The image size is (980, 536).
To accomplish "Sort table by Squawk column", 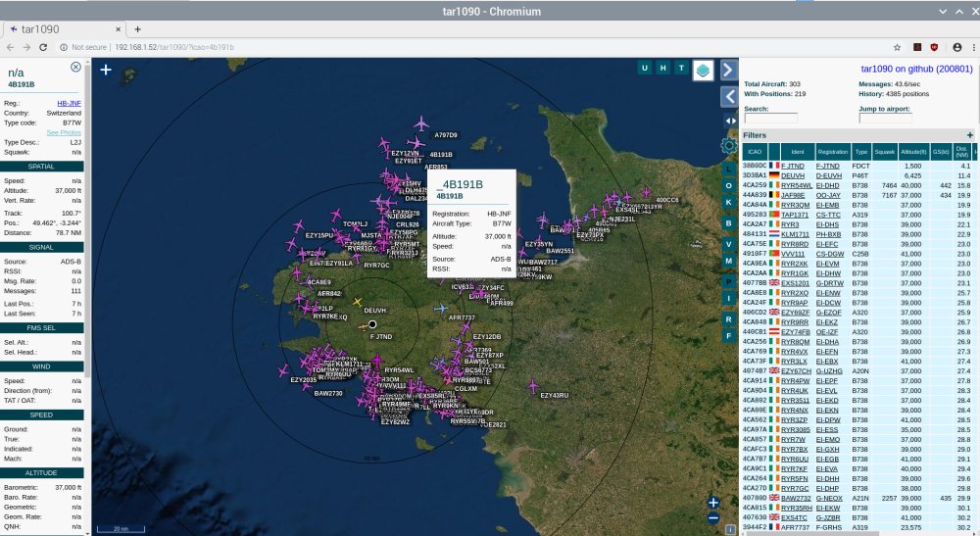I will point(884,152).
